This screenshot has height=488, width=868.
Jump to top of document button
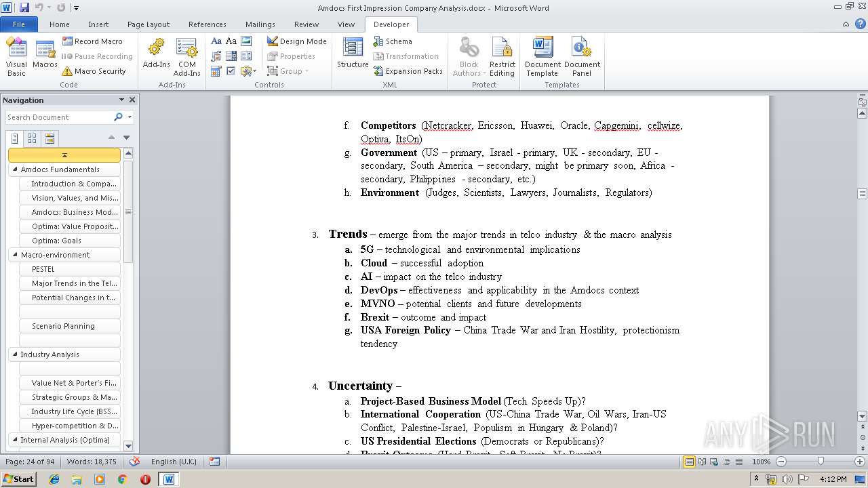[64, 155]
